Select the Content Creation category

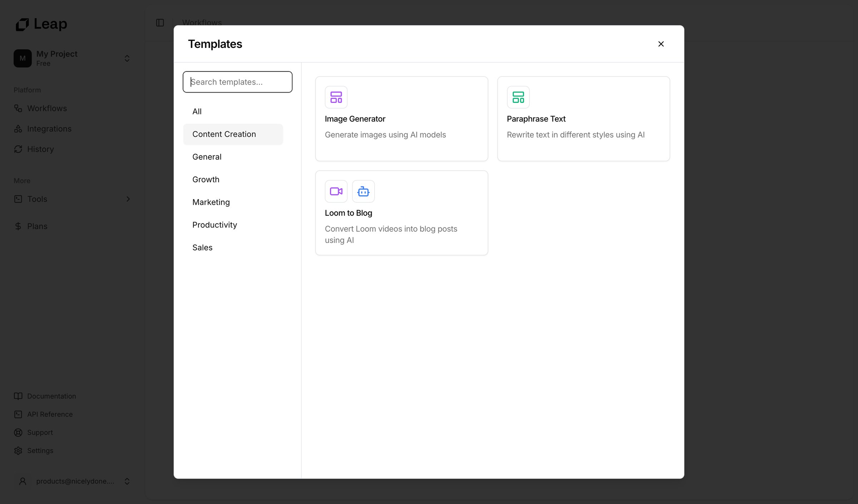click(x=233, y=134)
